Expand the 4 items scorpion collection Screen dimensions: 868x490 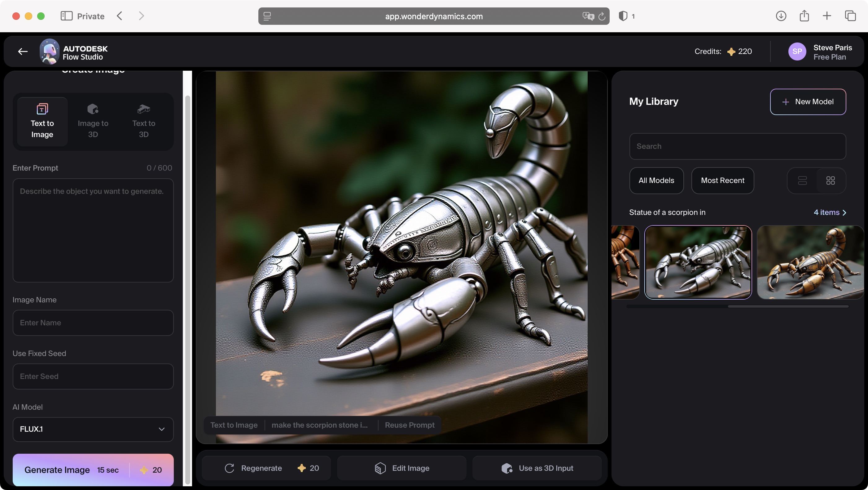click(830, 212)
